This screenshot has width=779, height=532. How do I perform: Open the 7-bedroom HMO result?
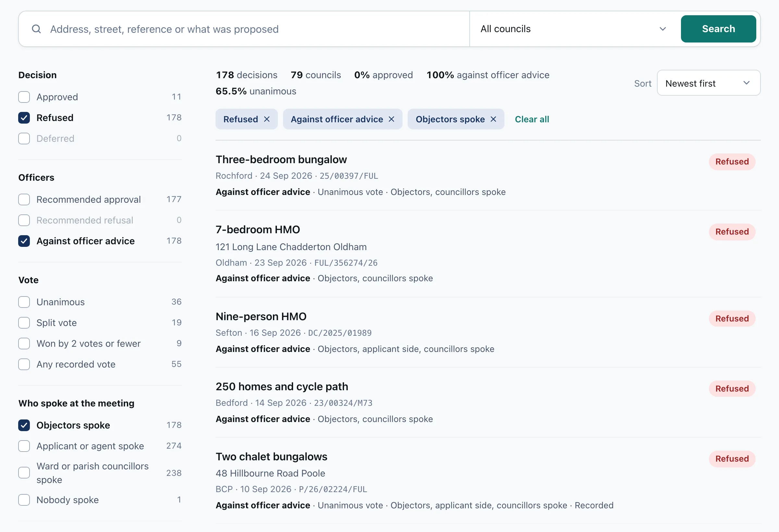[x=258, y=229]
